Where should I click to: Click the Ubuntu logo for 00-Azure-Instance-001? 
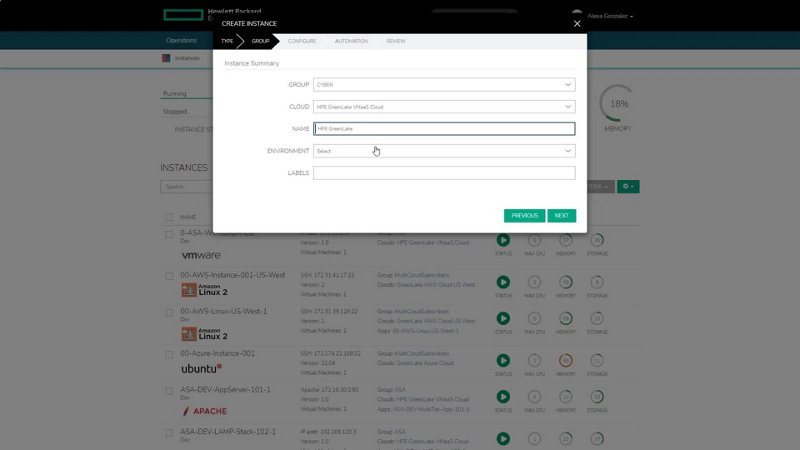[202, 368]
